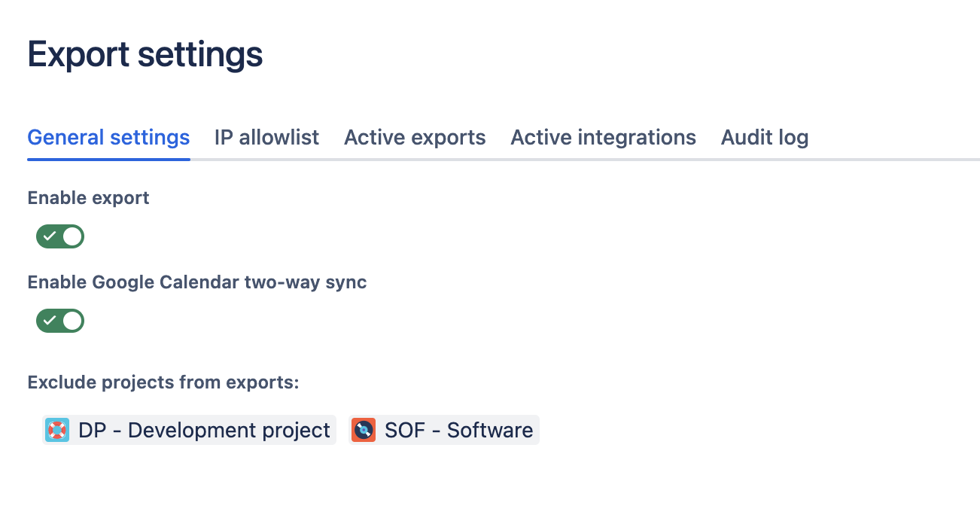Disable the Enable export toggle
The width and height of the screenshot is (980, 524).
[x=60, y=236]
